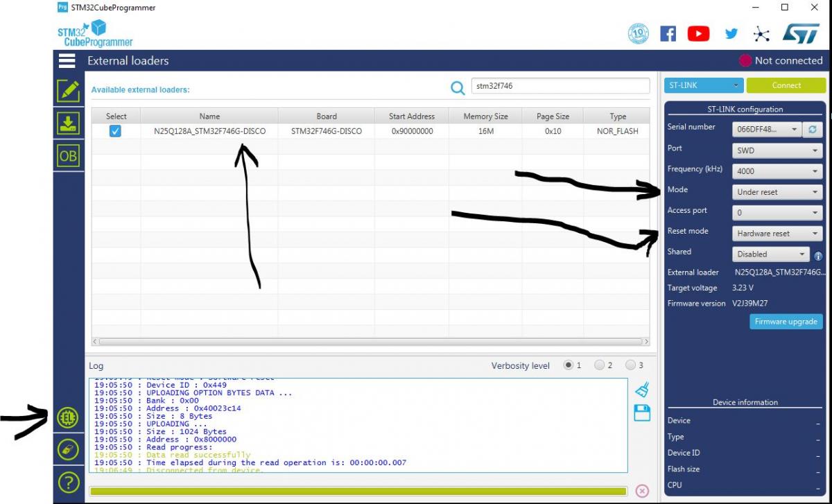Click the Firmware upgrade button
The height and width of the screenshot is (504, 832).
[x=786, y=322]
